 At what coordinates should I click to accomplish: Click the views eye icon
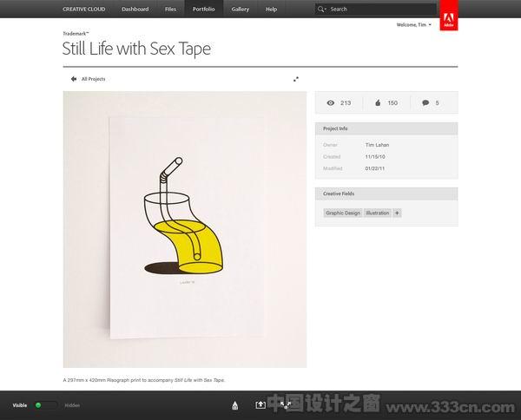331,103
